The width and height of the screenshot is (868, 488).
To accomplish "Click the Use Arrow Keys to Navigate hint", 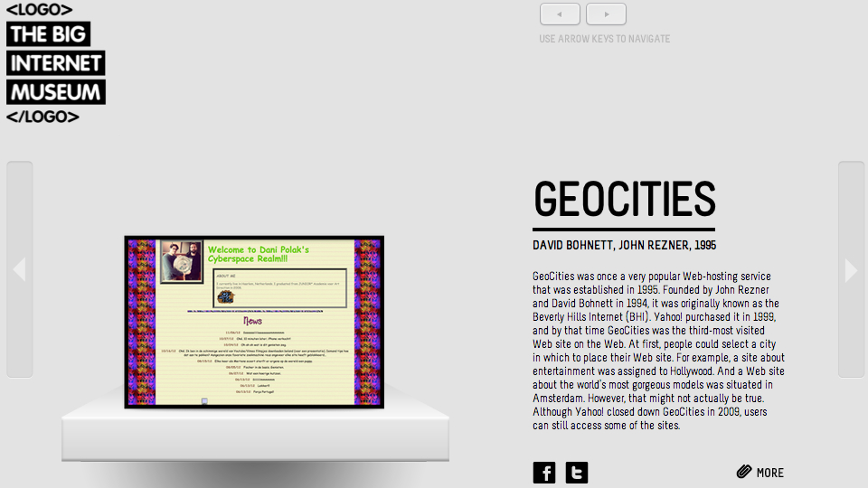I will pyautogui.click(x=604, y=39).
